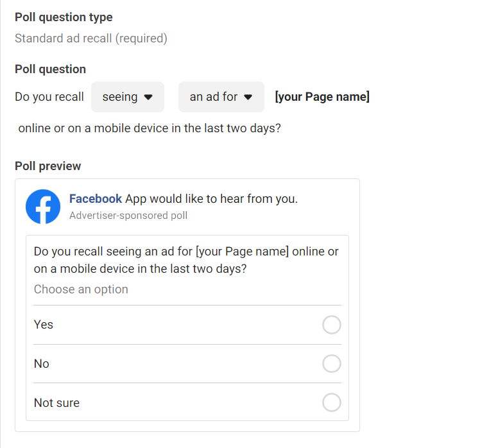498x448 pixels.
Task: Select the No radio button
Action: click(x=332, y=363)
